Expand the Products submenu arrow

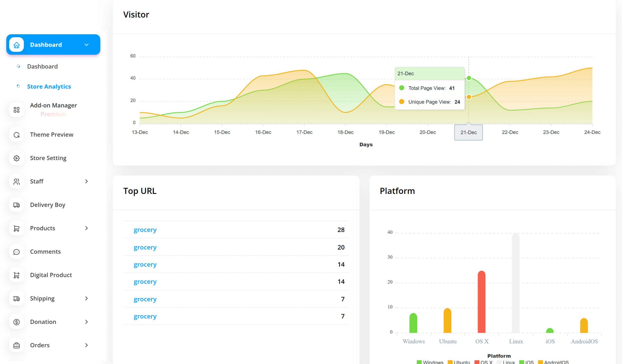coord(86,228)
